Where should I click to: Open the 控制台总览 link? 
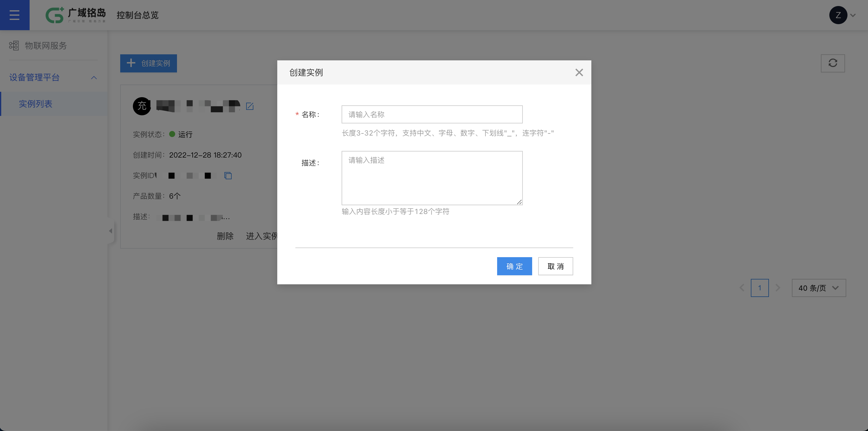[x=137, y=15]
